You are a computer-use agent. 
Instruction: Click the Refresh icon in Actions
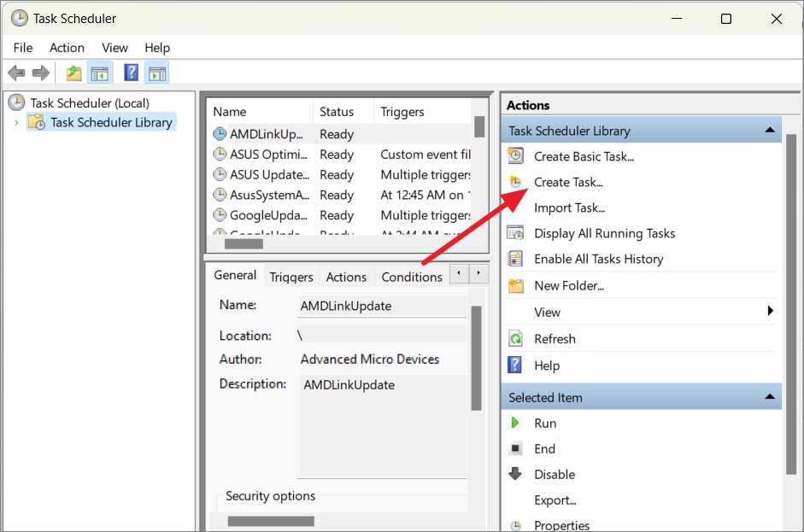pyautogui.click(x=515, y=338)
